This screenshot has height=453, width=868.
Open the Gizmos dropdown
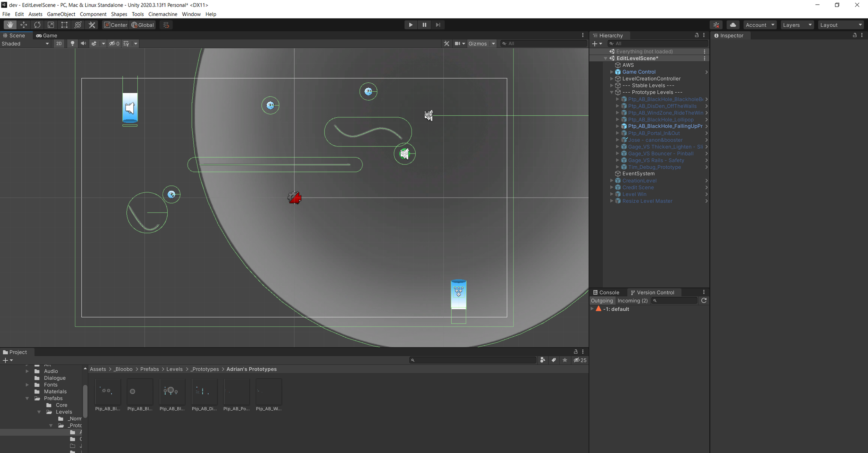coord(482,43)
